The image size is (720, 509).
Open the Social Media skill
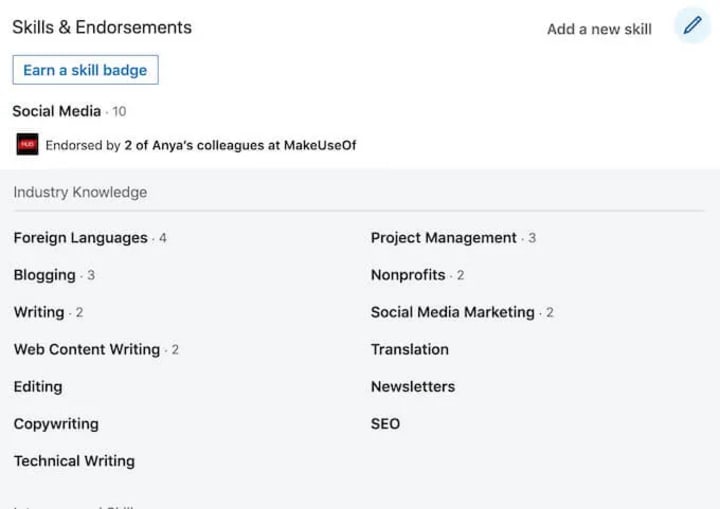tap(57, 111)
